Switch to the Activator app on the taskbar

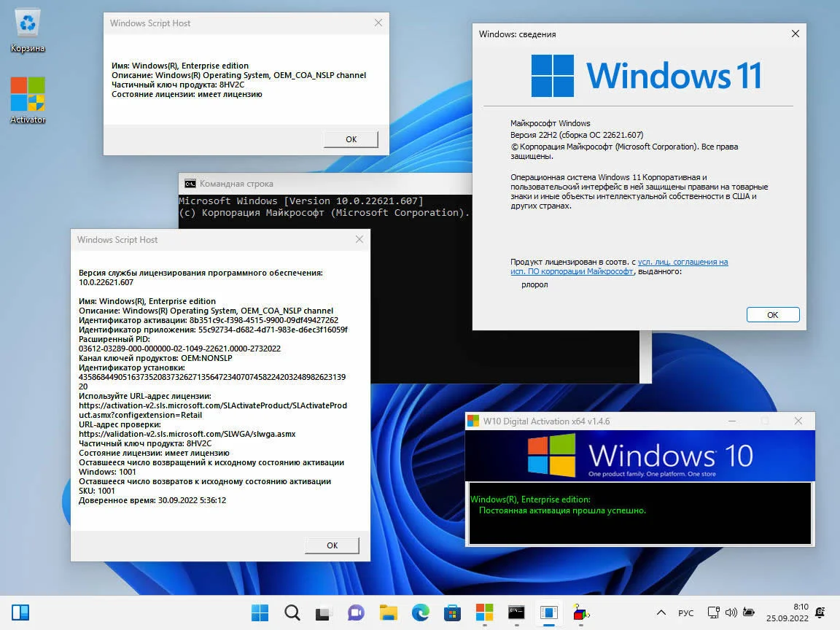point(484,612)
